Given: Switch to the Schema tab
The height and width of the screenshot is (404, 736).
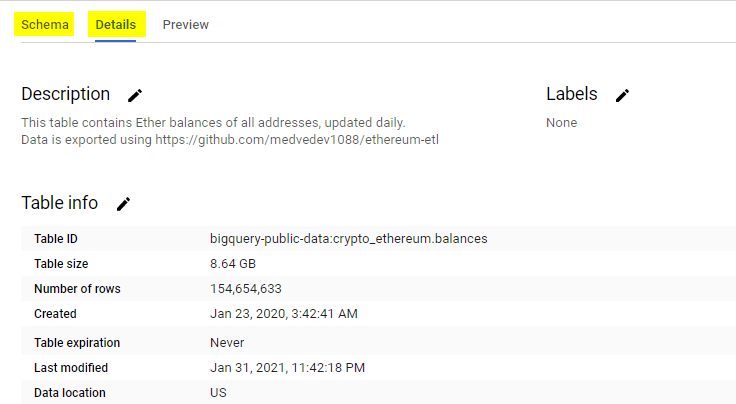Looking at the screenshot, I should tap(45, 24).
